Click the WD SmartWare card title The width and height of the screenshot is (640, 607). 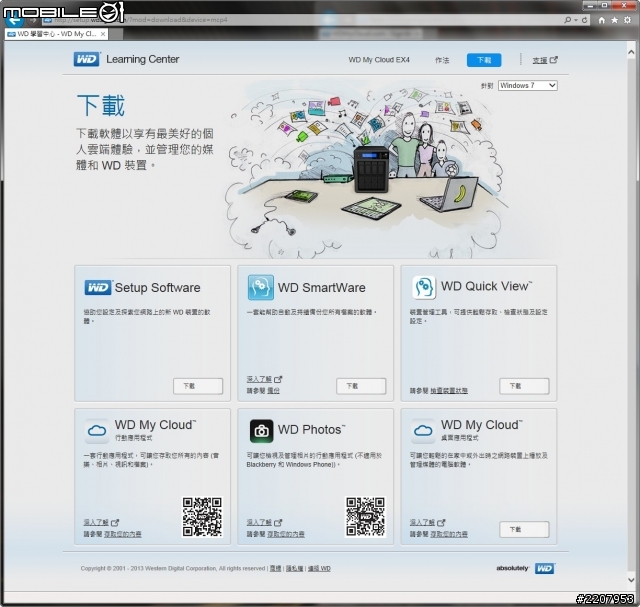click(x=322, y=287)
